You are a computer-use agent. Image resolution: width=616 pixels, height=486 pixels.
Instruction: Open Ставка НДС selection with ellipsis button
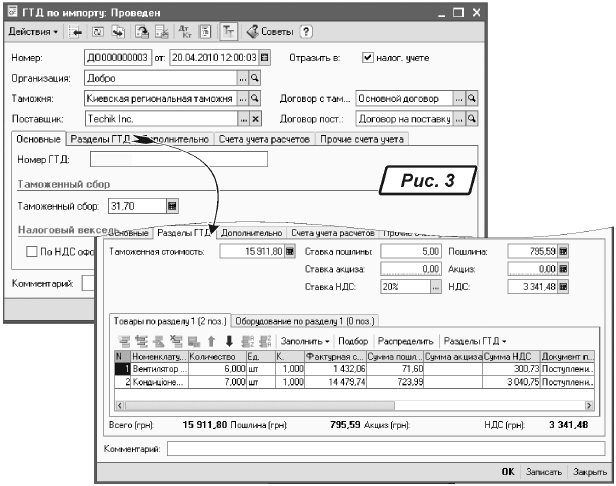click(435, 286)
